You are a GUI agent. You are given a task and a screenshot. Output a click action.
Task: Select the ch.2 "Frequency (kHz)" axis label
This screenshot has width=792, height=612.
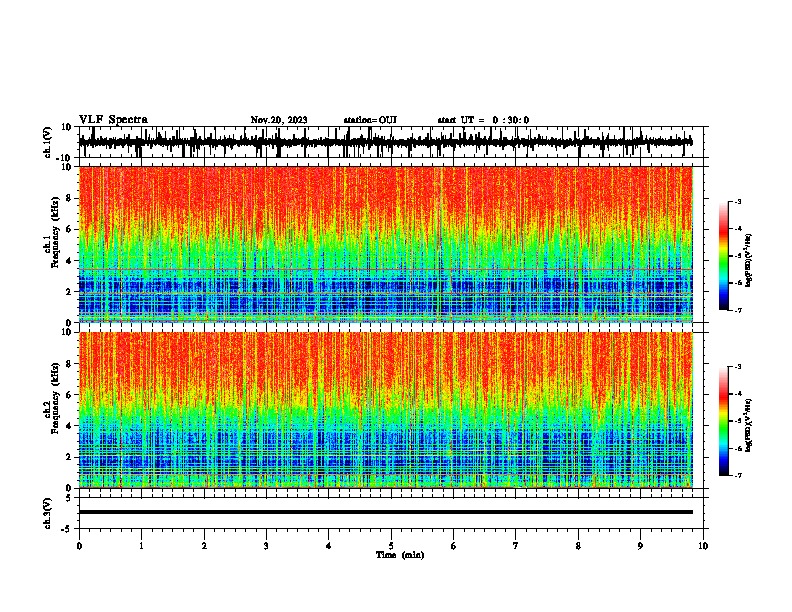coord(55,398)
